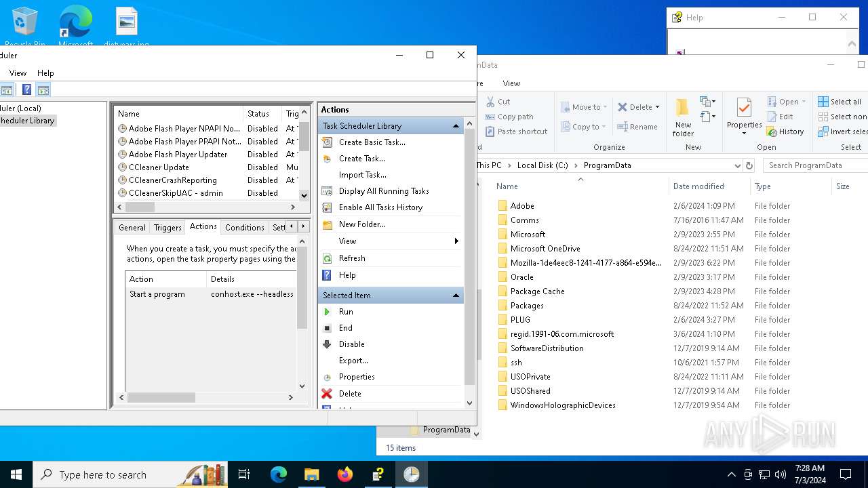The width and height of the screenshot is (868, 488).
Task: Open Properties of the selected task
Action: [357, 377]
